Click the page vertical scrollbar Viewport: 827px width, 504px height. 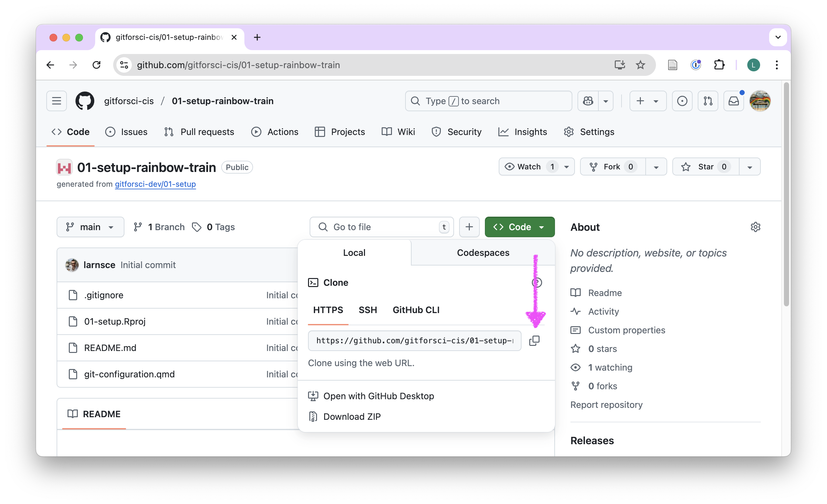click(x=786, y=194)
